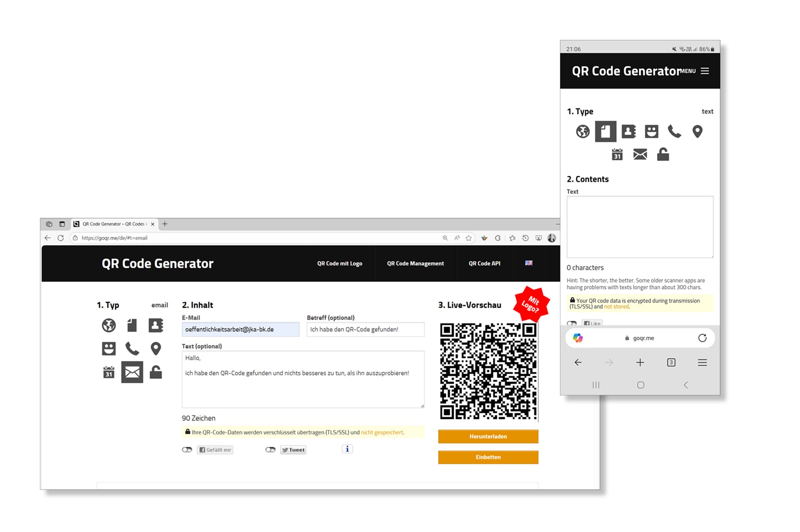Open 'QR Code Management' navigation item
This screenshot has height=532, width=800.
pyautogui.click(x=415, y=264)
